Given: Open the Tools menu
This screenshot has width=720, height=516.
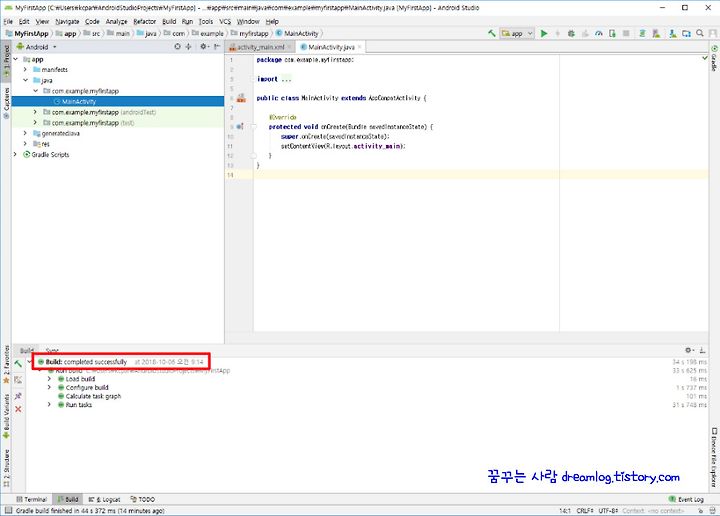Looking at the screenshot, I should click(206, 21).
